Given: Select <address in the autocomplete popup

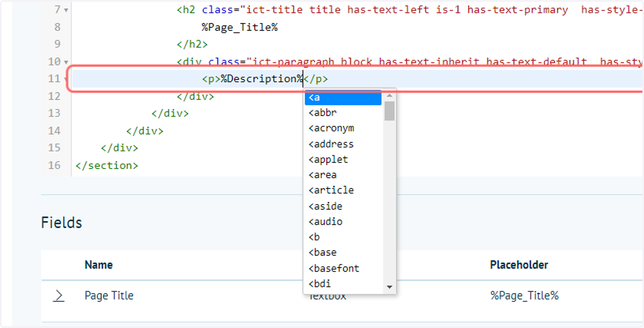Looking at the screenshot, I should click(x=343, y=144).
